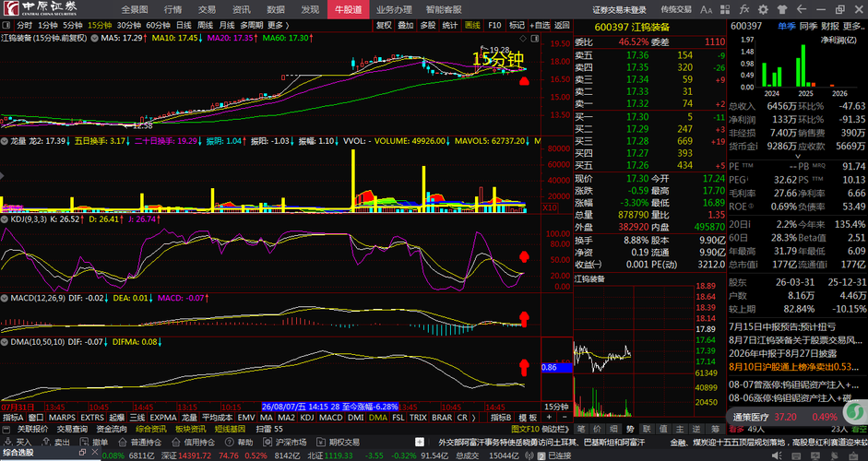Switch to 周线 weekly chart
Screen dimensions: 868x461
[205, 25]
